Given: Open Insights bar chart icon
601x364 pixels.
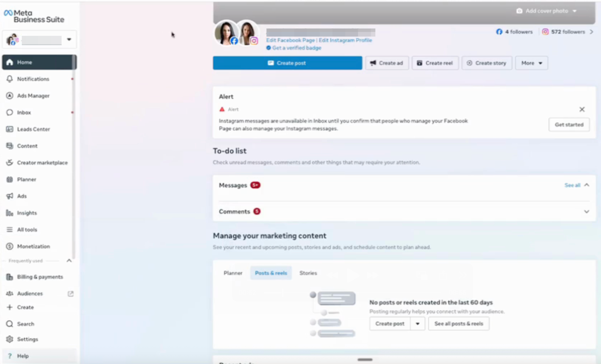Looking at the screenshot, I should point(10,213).
